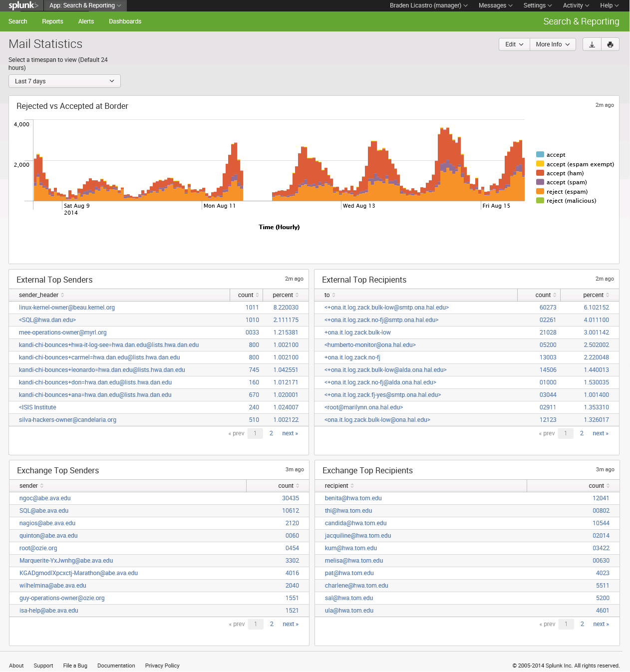Open the Privacy Policy footer link

(x=162, y=666)
